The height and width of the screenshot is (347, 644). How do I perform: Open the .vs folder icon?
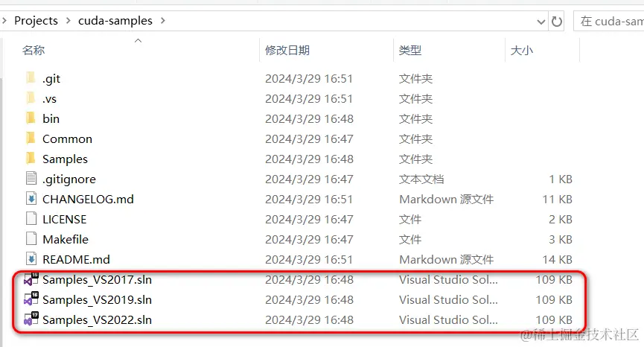(31, 98)
